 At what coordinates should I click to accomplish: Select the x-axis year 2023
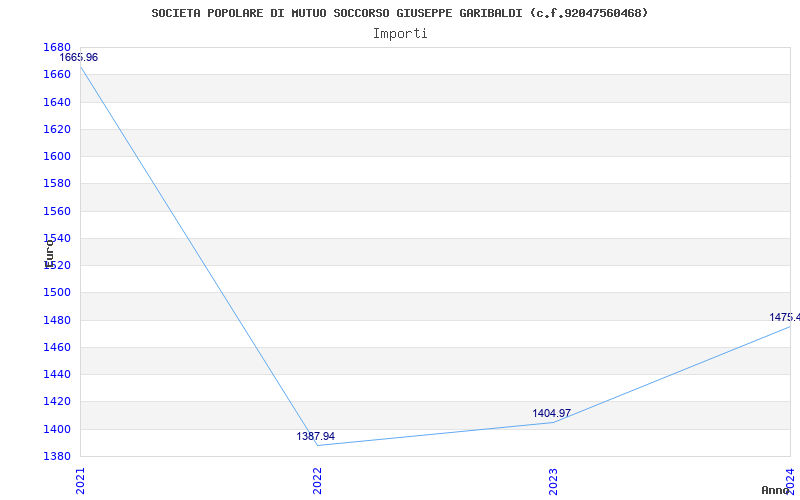pos(554,481)
